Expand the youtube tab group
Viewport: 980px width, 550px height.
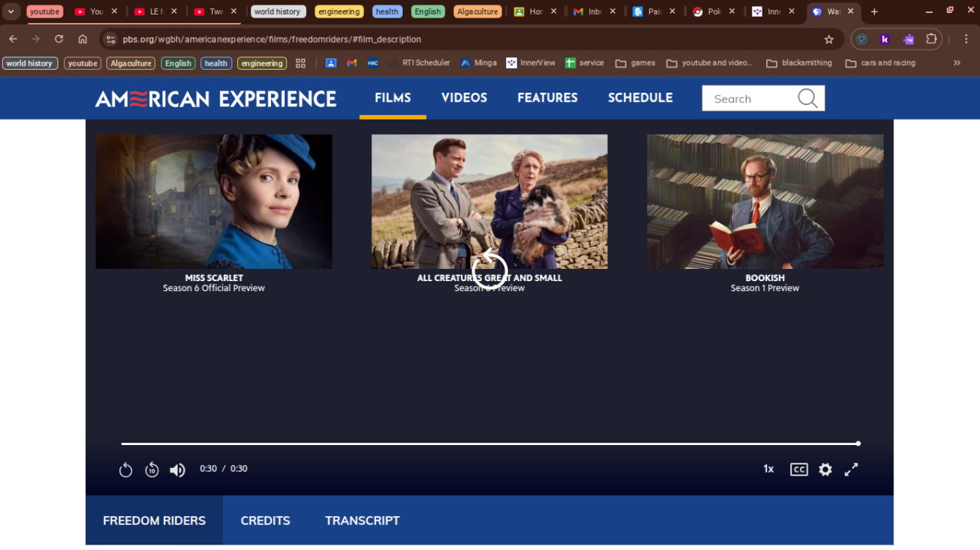pos(44,11)
